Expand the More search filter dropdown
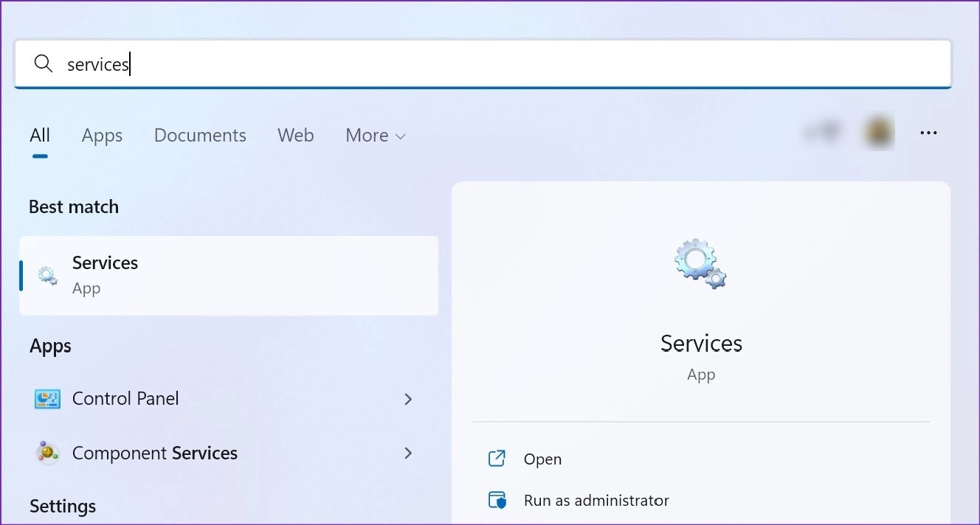Screen dimensions: 980x525 (x=375, y=135)
